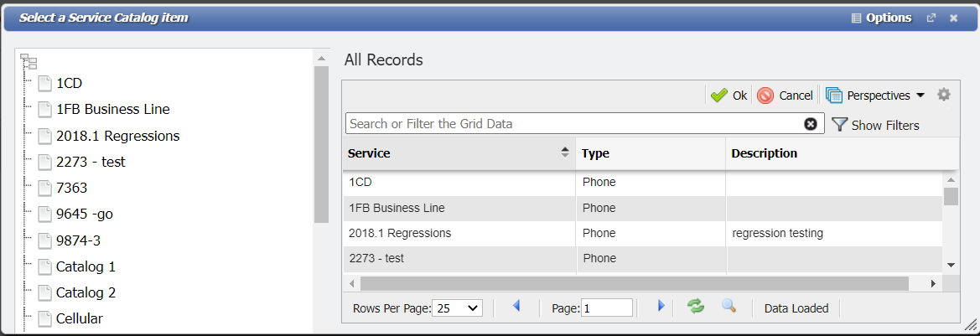The image size is (980, 336).
Task: Click the green refresh grid icon
Action: coord(696,307)
